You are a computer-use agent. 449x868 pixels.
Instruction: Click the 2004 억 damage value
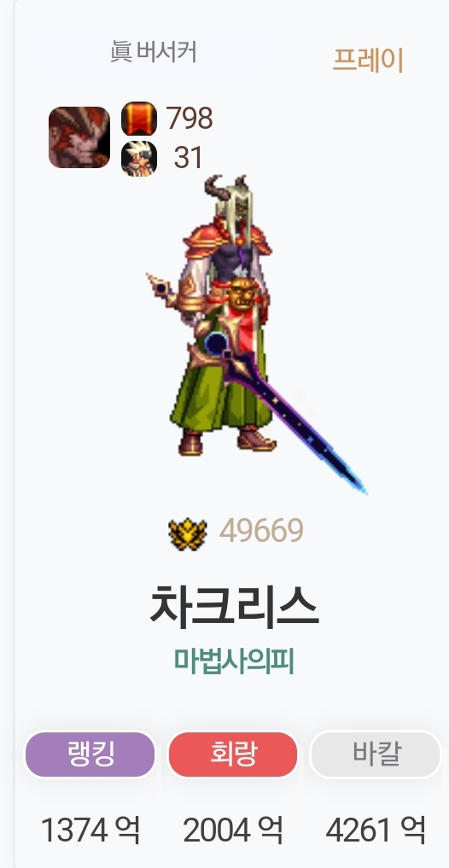[233, 830]
